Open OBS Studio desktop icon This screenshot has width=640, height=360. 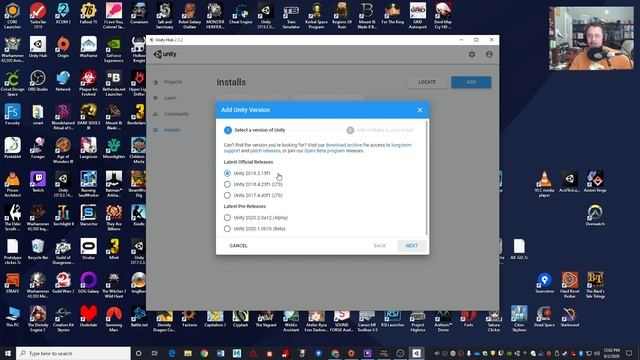(x=38, y=81)
